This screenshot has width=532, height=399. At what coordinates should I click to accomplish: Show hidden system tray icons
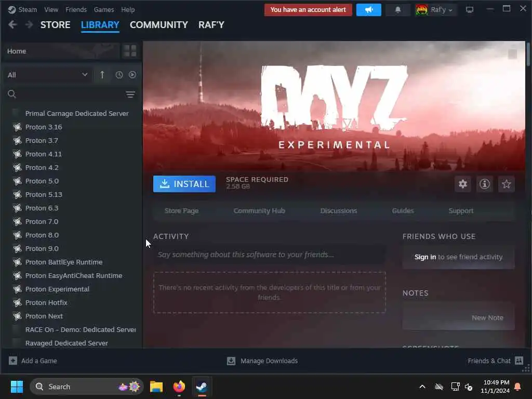[x=422, y=387]
